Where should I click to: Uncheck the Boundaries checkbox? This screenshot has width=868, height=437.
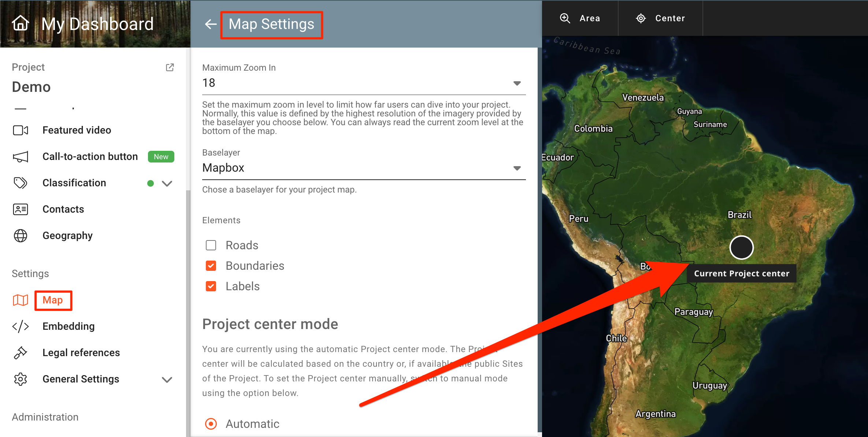tap(211, 266)
